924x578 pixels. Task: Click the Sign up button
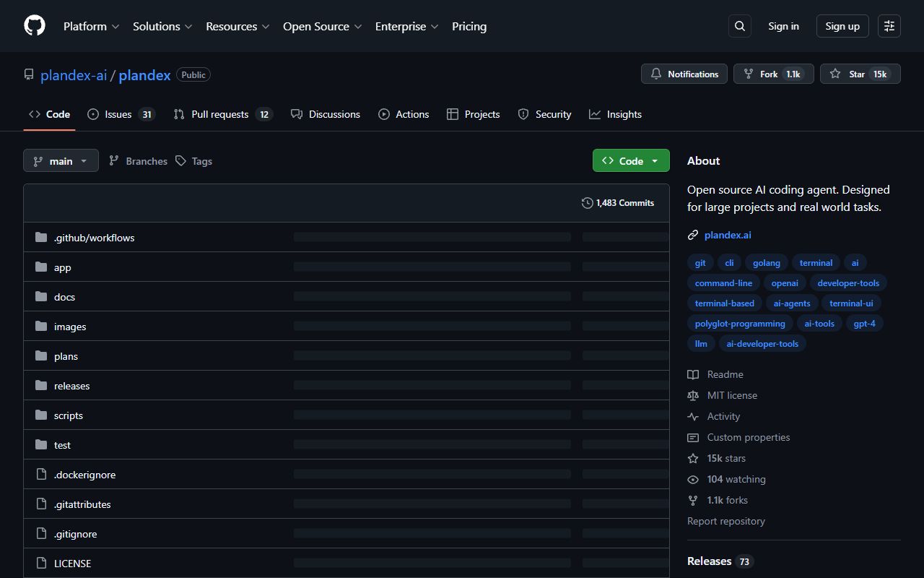point(842,26)
